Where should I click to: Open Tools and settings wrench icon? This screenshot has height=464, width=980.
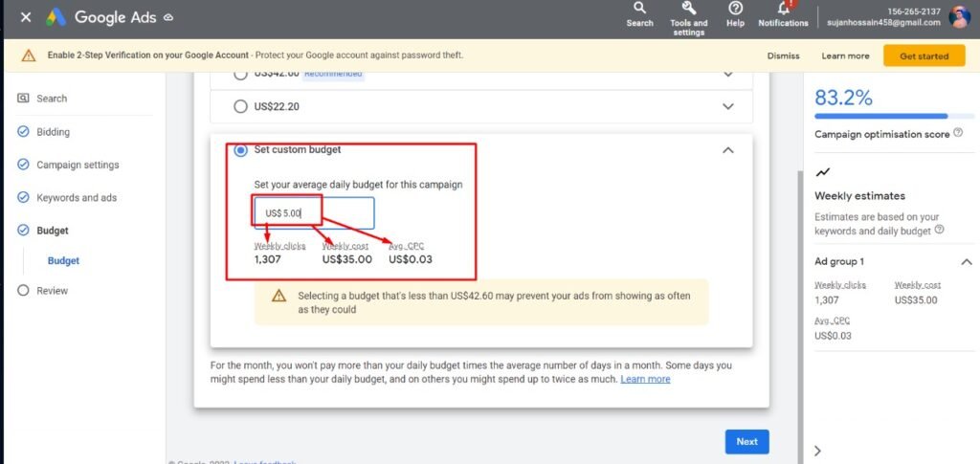pos(688,9)
